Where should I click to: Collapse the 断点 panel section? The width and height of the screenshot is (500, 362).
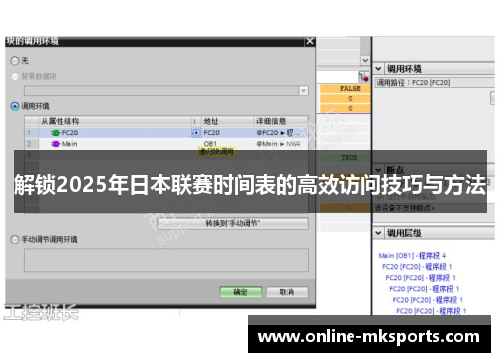[378, 169]
